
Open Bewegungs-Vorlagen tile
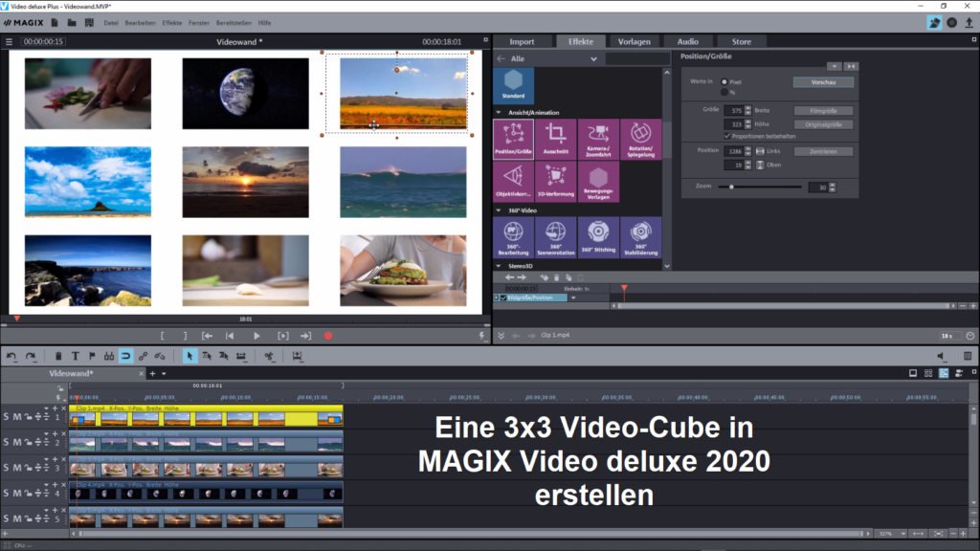coord(598,182)
